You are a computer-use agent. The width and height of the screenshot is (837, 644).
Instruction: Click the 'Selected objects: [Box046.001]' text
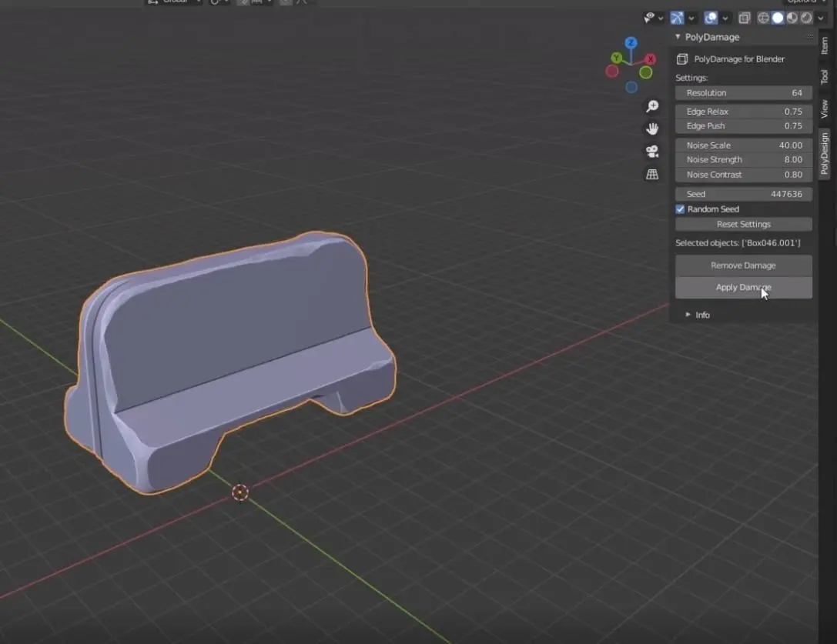tap(738, 243)
